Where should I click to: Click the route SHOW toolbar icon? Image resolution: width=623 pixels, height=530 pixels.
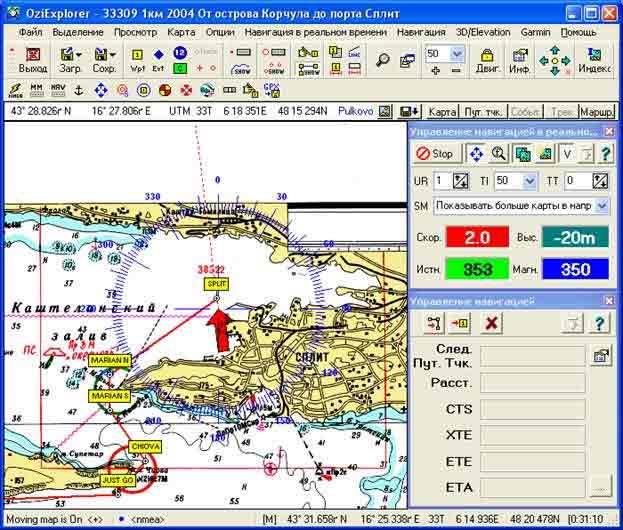tap(274, 69)
